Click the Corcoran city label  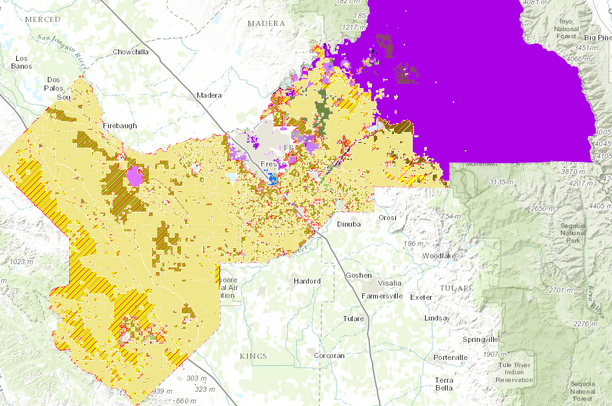click(326, 355)
